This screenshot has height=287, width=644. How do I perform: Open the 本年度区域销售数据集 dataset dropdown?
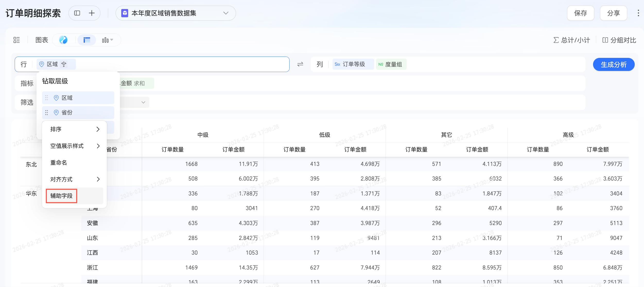(x=176, y=13)
